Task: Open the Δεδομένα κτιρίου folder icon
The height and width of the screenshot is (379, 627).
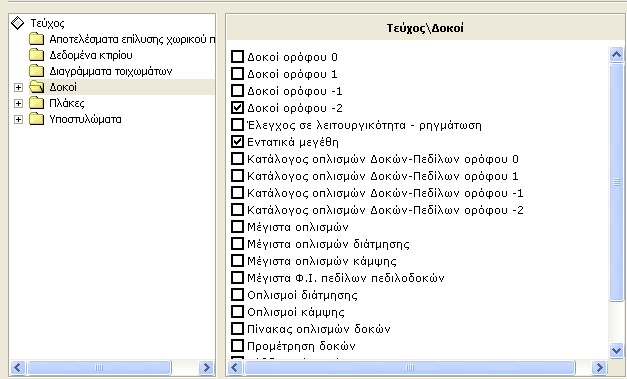Action: click(x=36, y=55)
